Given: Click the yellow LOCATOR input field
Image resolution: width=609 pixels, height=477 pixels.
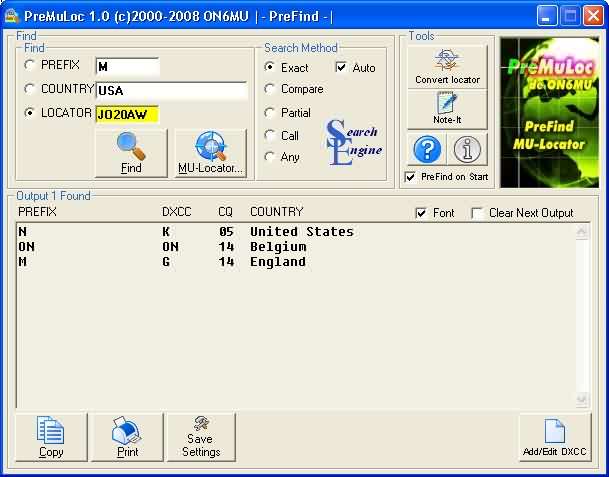Looking at the screenshot, I should 127,114.
